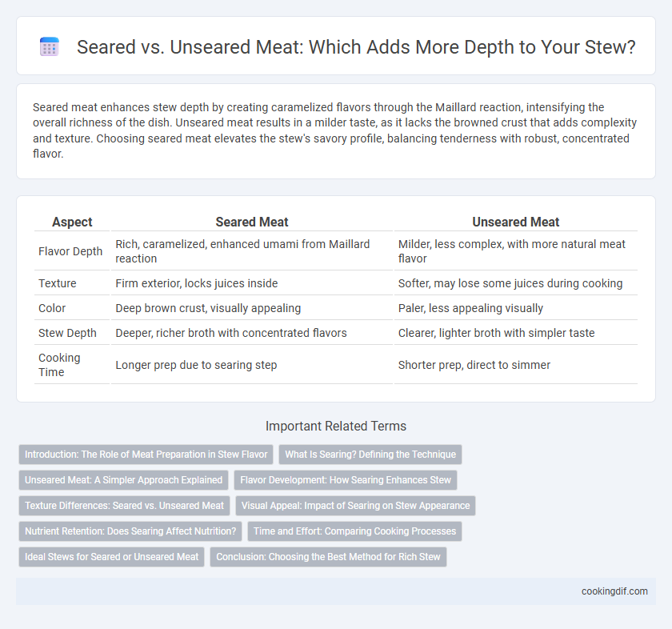Screen dimensions: 672x629
Task: Open 'Visual Appeal: Impact of Searing' tag
Action: click(x=355, y=506)
